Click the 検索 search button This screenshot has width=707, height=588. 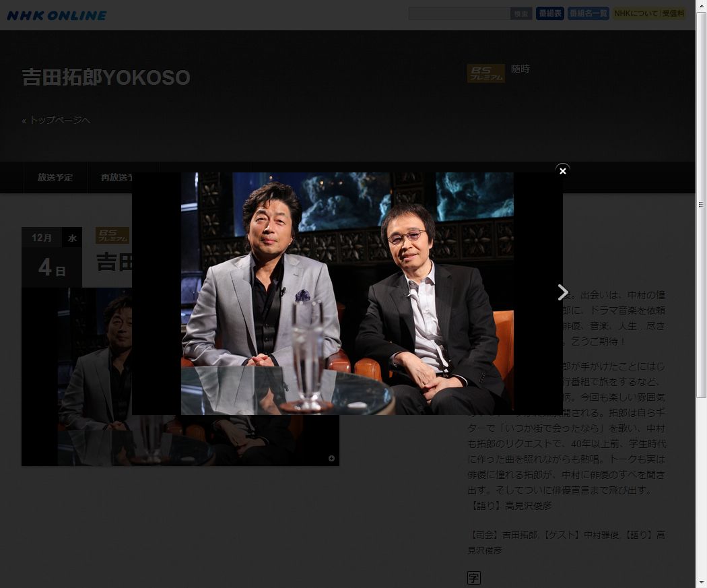click(x=520, y=13)
